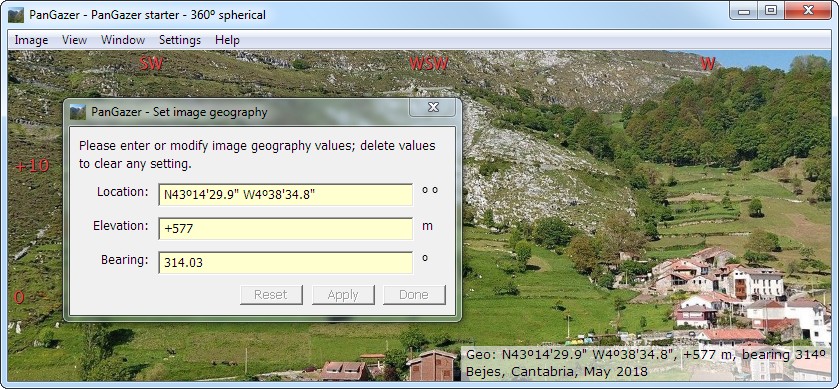This screenshot has width=839, height=389.
Task: Click the PanGazer icon in main title bar
Action: 16,14
